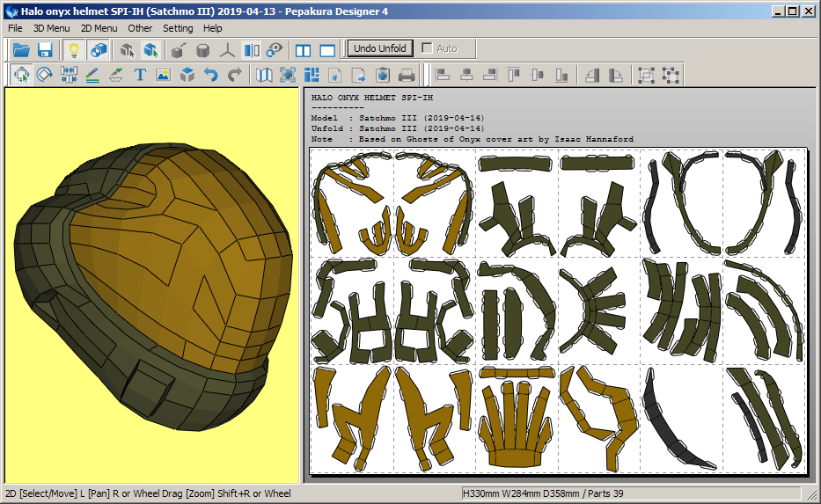
Task: Open the 2D Menu
Action: (99, 28)
